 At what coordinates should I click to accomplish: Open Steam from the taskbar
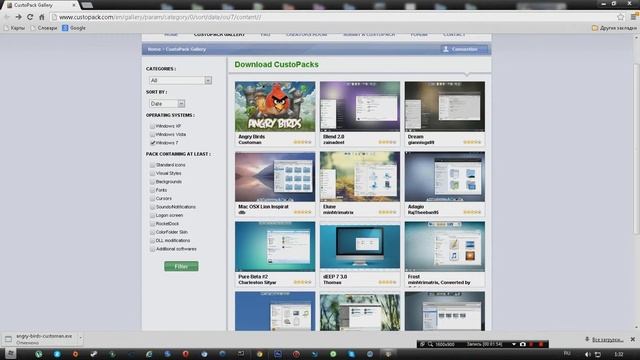(94, 354)
